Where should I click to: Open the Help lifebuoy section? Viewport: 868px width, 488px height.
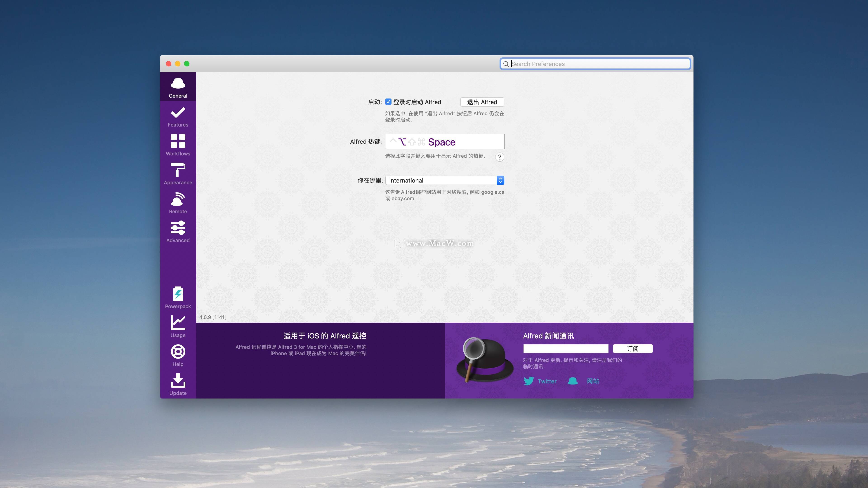click(x=178, y=356)
